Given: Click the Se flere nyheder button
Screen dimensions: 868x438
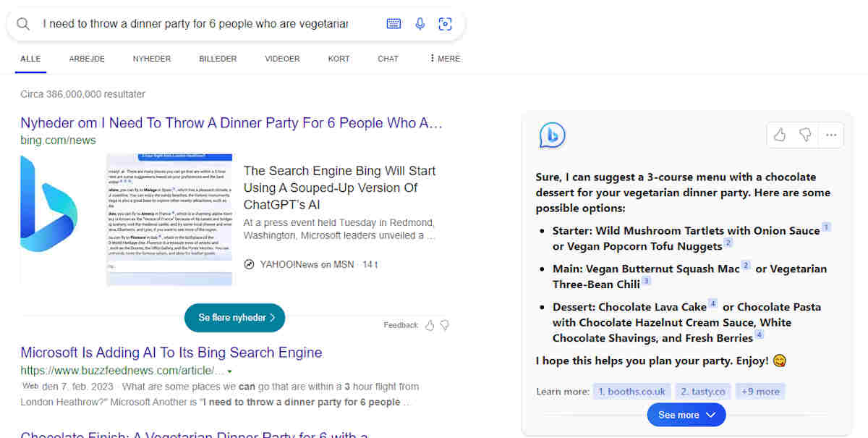Looking at the screenshot, I should tap(235, 318).
